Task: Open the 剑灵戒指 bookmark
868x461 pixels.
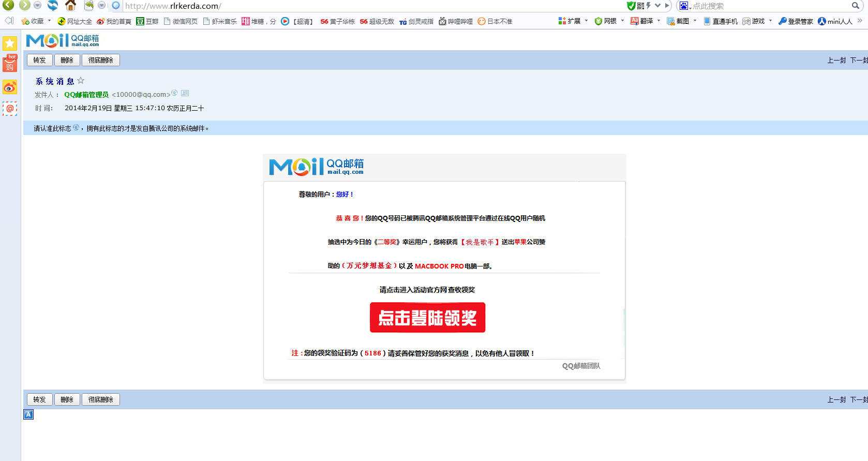Action: click(416, 21)
